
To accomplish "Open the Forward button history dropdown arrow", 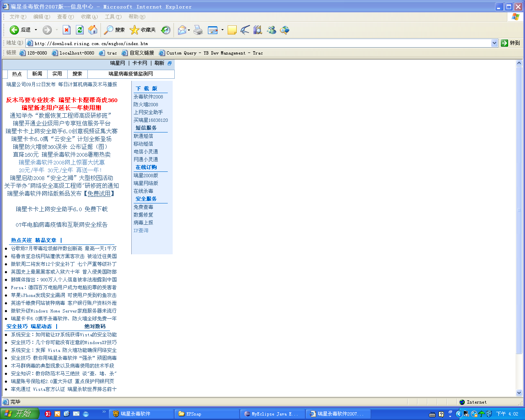I will click(x=57, y=30).
